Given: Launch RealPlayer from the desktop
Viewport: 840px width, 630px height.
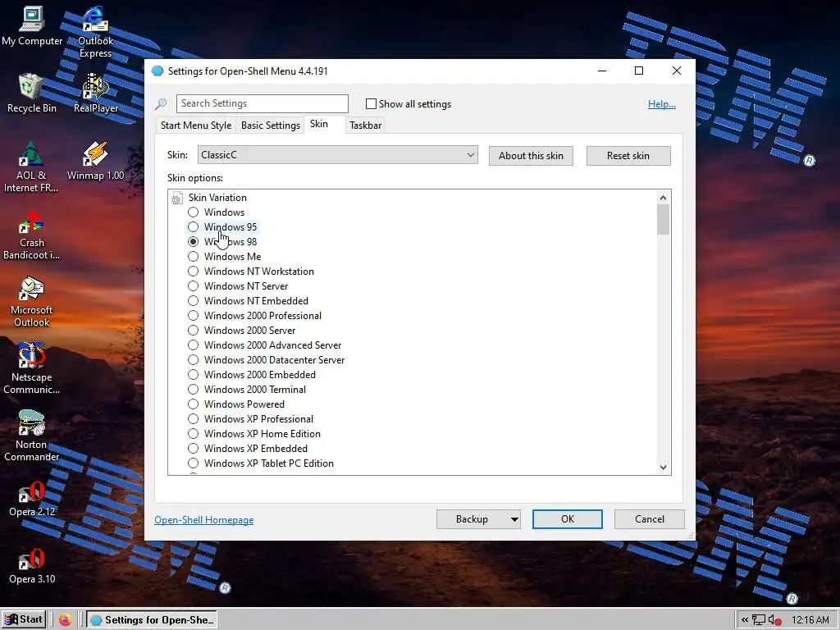Looking at the screenshot, I should point(95,94).
